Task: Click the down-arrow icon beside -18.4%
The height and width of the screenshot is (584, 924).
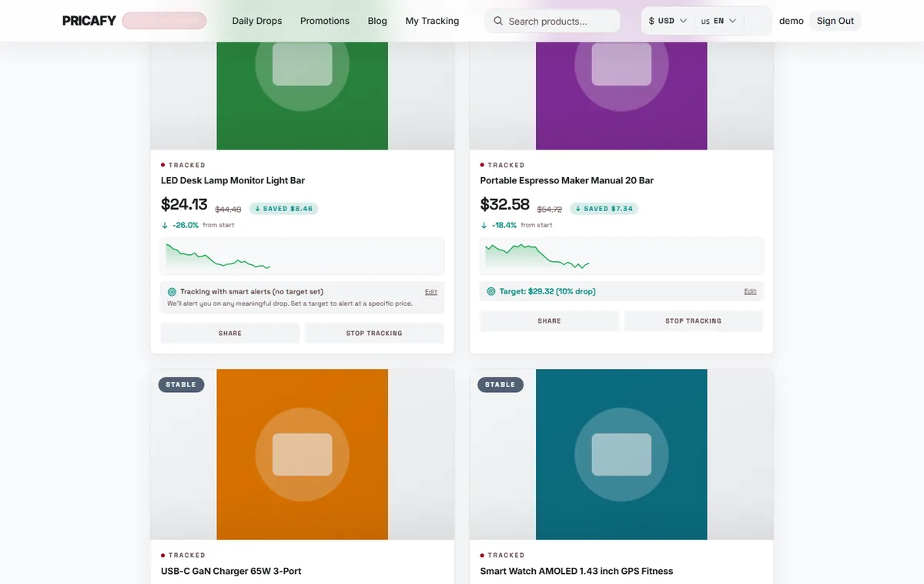Action: tap(484, 225)
